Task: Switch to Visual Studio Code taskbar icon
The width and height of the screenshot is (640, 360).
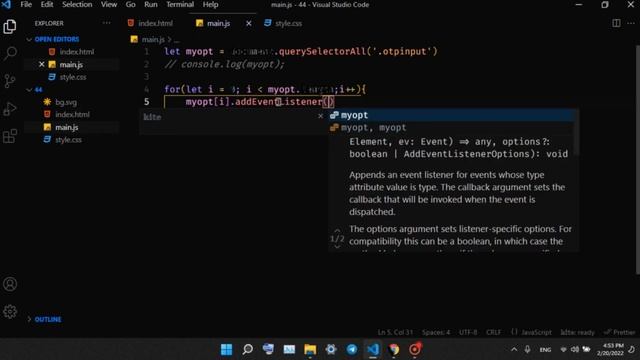Action: (x=373, y=349)
